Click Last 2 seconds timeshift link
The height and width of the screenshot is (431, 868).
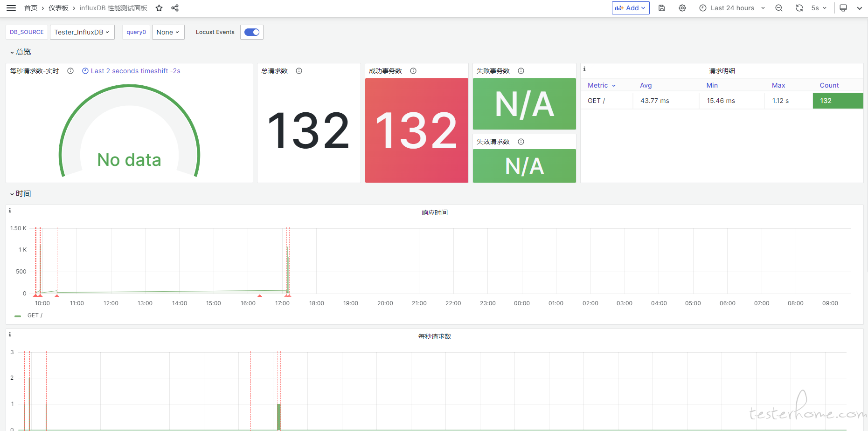pyautogui.click(x=132, y=71)
